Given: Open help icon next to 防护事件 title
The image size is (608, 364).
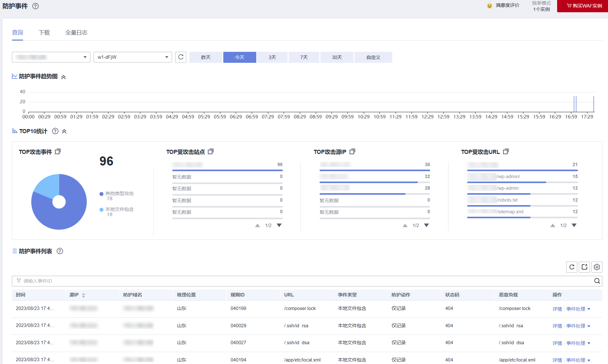Looking at the screenshot, I should click(35, 6).
